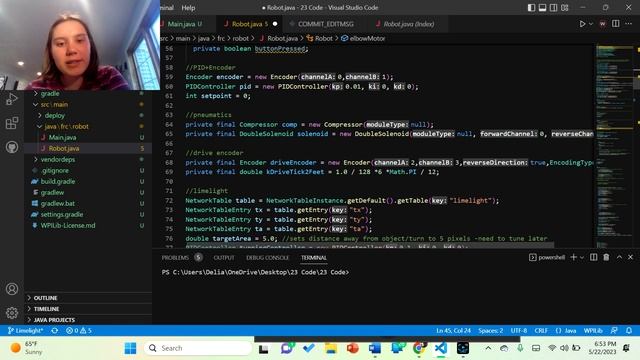Viewport: 640px width, 360px height.
Task: Open Visual Studio Code taskbar icon
Action: [441, 348]
